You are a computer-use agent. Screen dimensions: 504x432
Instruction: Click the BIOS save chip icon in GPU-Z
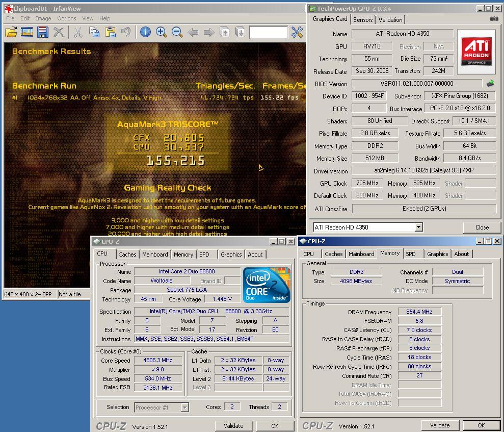pos(490,84)
